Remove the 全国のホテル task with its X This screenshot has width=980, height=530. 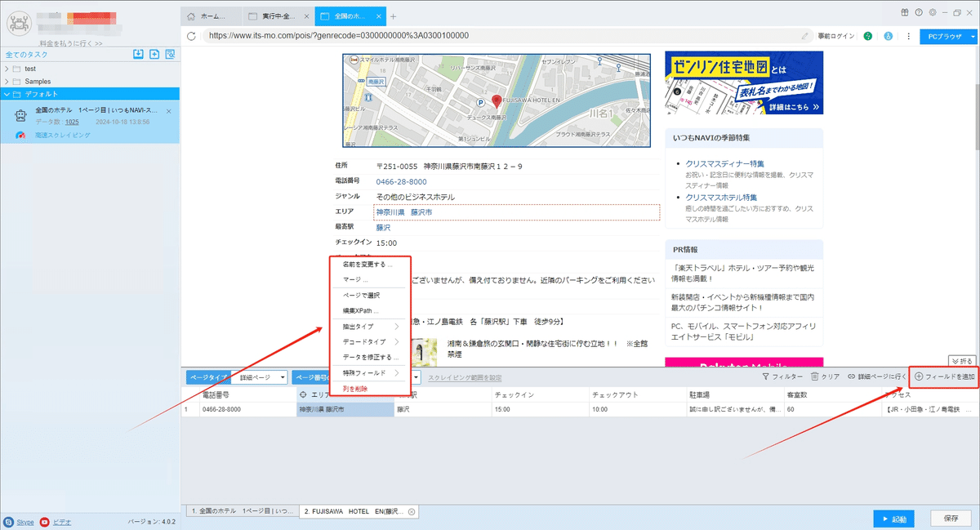168,111
